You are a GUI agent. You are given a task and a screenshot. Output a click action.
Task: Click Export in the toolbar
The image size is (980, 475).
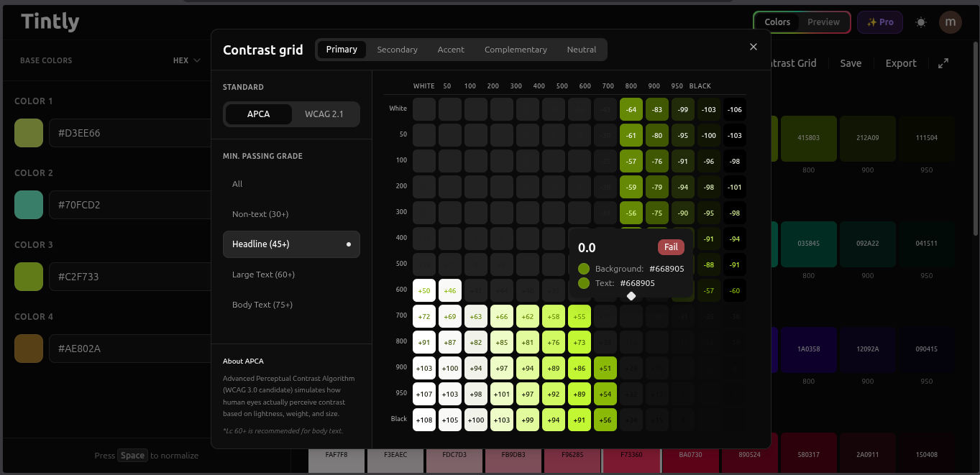(901, 63)
